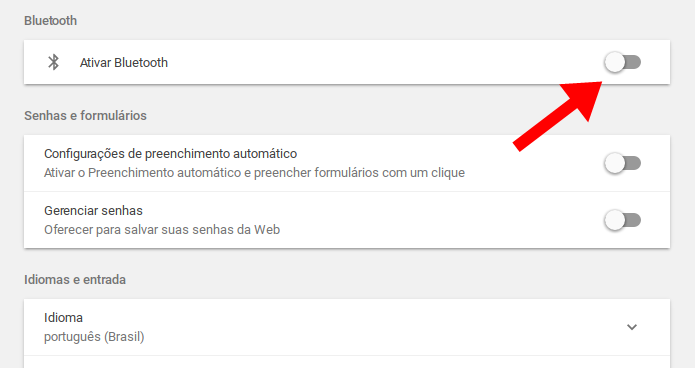Click the português (Brasil) language text
This screenshot has width=695, height=368.
coord(94,337)
